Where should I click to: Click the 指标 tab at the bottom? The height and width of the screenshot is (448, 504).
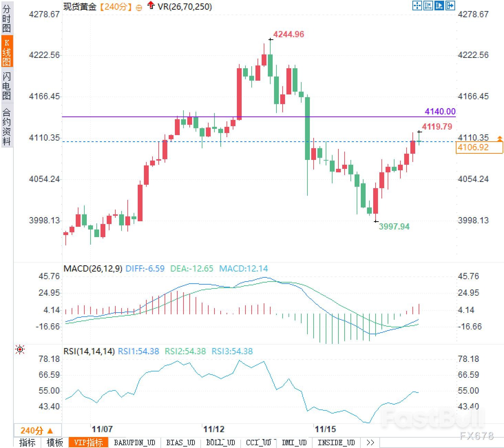[x=27, y=442]
